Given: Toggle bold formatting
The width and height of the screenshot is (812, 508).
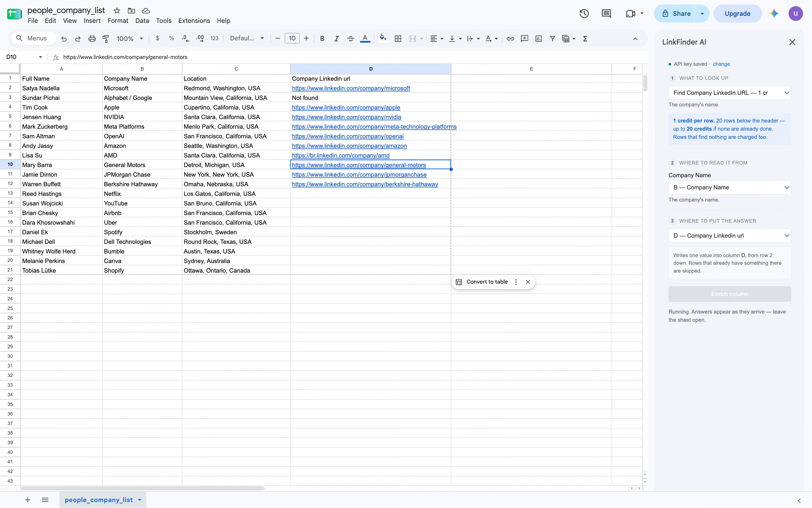Looking at the screenshot, I should pyautogui.click(x=322, y=39).
